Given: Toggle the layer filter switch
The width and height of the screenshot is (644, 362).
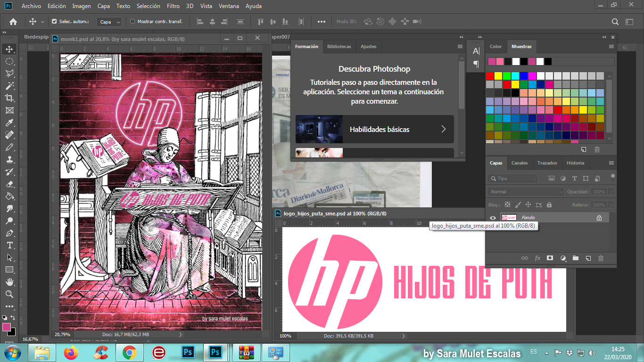Looking at the screenshot, I should click(x=612, y=178).
